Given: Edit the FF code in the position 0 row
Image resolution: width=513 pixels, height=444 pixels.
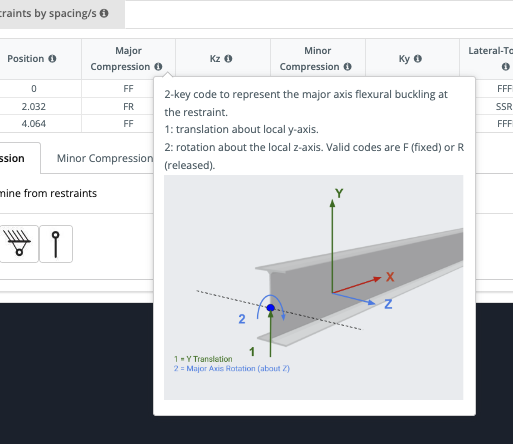Looking at the screenshot, I should 128,89.
